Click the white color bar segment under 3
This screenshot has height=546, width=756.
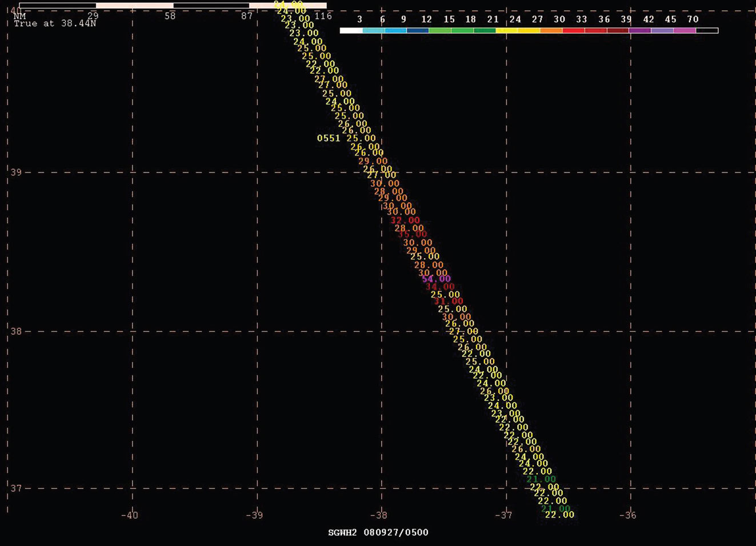click(x=351, y=30)
